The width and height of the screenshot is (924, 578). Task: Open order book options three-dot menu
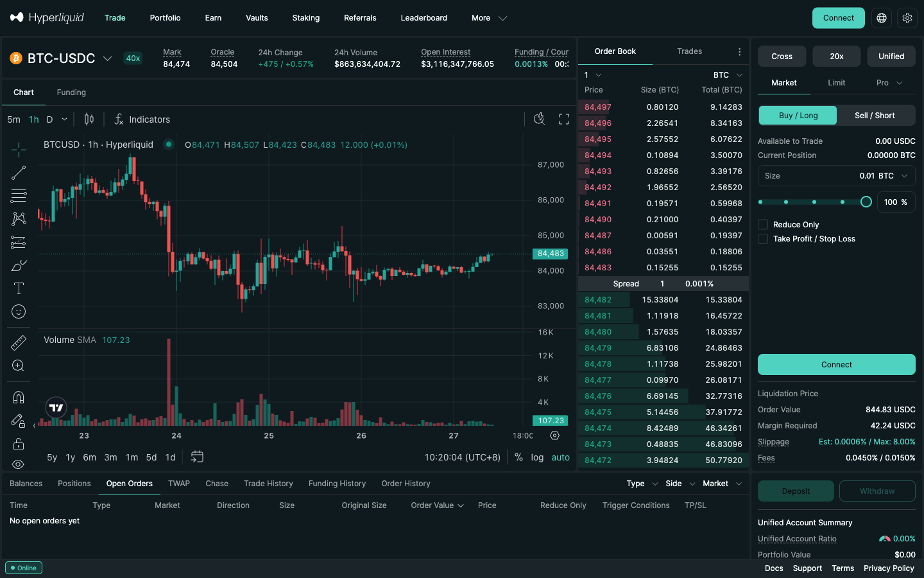[739, 51]
